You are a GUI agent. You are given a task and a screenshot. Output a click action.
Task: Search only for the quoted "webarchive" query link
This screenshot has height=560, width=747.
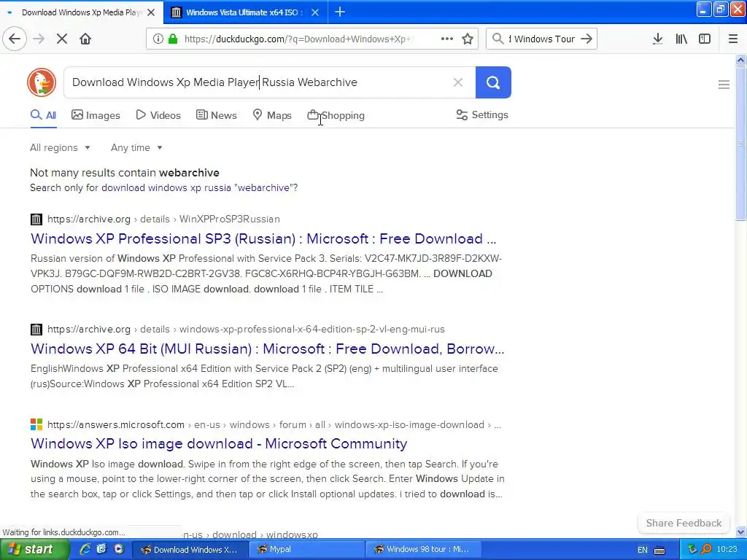199,187
